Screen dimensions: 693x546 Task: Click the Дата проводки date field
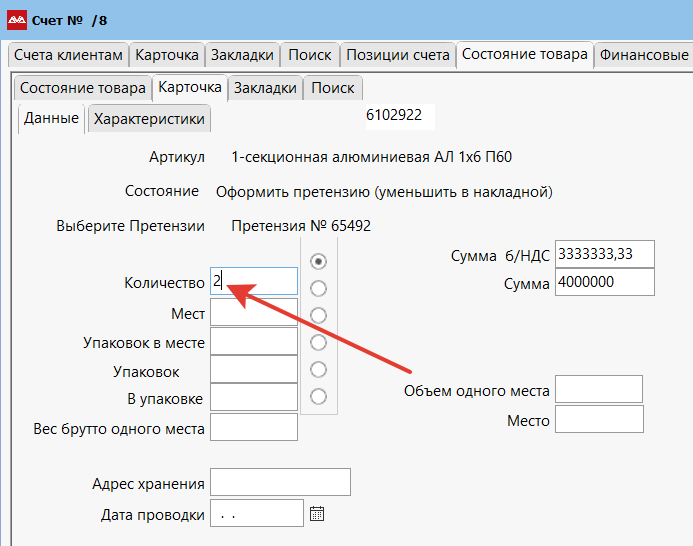point(256,514)
